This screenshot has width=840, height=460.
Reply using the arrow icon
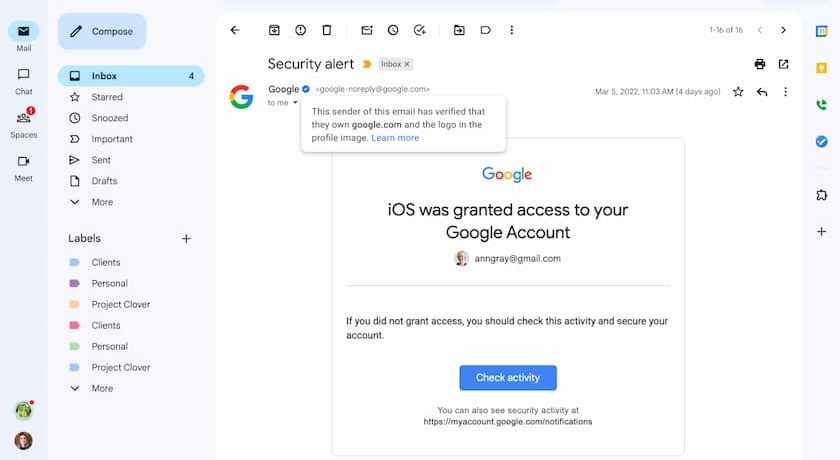point(762,91)
